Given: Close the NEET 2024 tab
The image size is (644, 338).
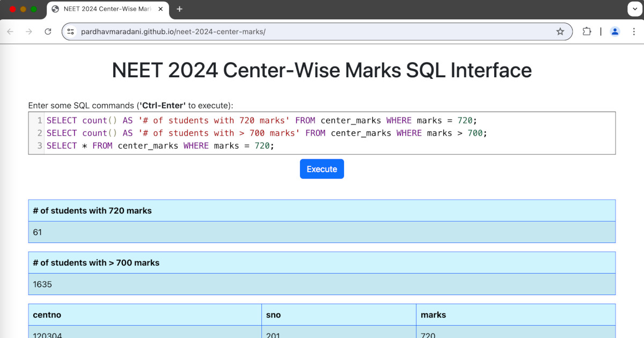Looking at the screenshot, I should coord(161,9).
